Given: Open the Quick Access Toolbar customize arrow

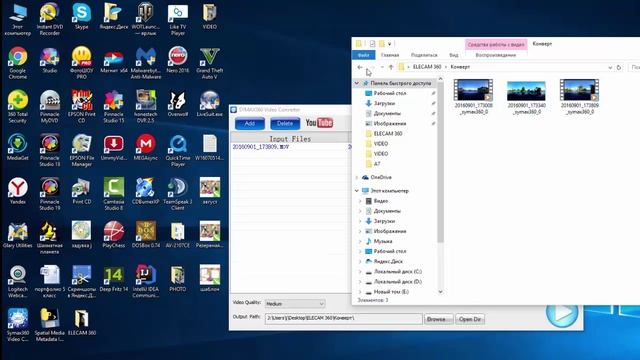Looking at the screenshot, I should pos(390,44).
